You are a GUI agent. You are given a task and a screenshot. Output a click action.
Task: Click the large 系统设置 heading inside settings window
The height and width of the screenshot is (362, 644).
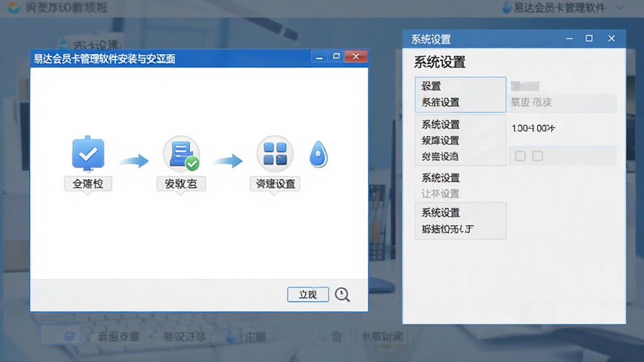click(440, 62)
